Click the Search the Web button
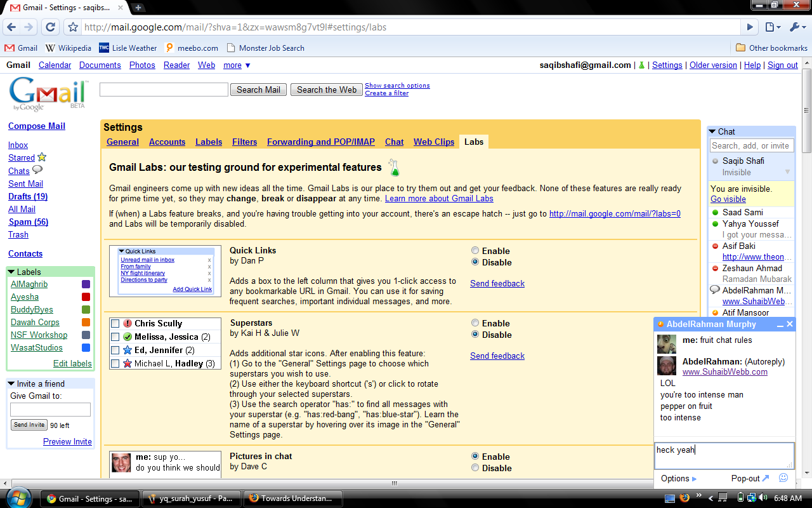812x508 pixels. point(327,90)
